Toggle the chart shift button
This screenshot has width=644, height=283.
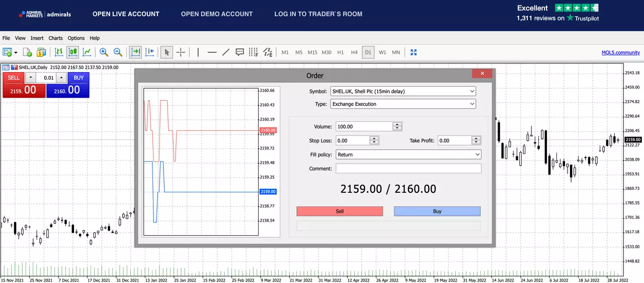[x=150, y=52]
